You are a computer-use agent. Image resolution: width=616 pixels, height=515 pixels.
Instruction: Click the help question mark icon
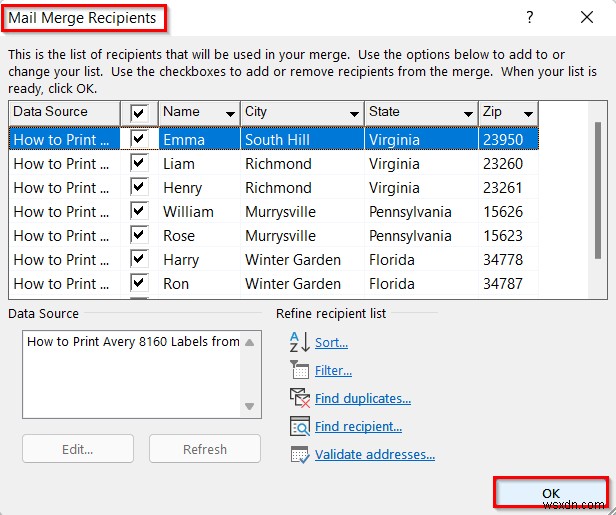(530, 17)
